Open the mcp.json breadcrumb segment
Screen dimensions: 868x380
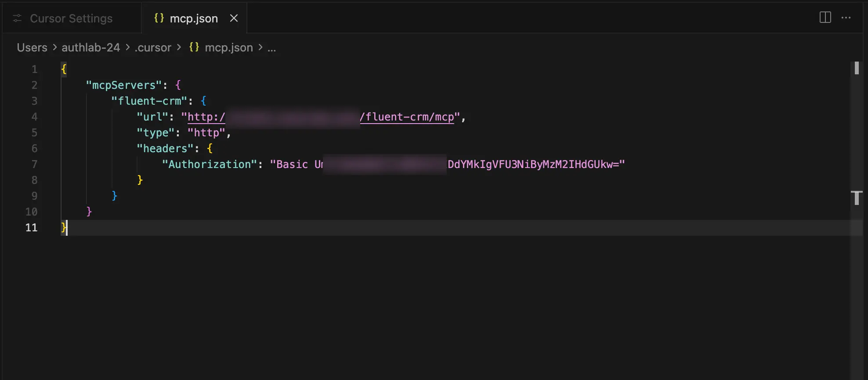coord(229,47)
